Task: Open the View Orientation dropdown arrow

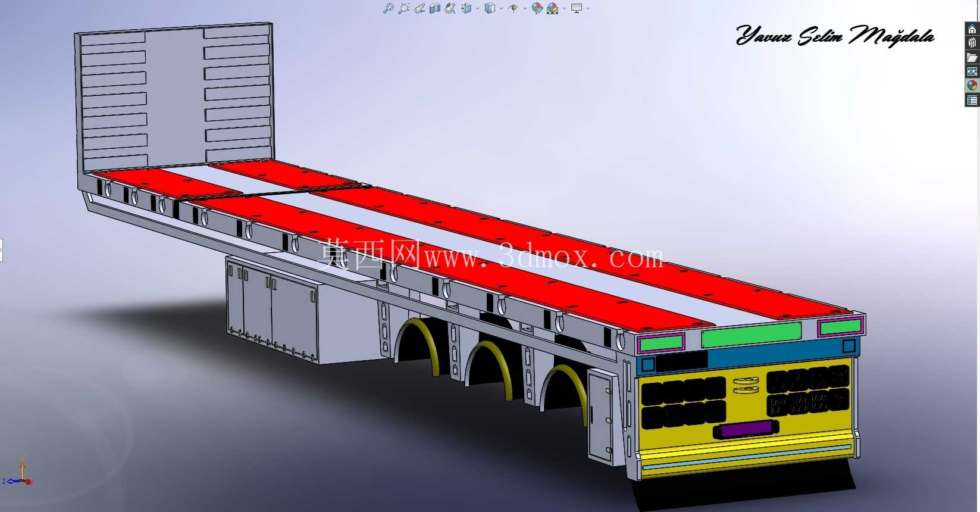Action: tap(477, 8)
